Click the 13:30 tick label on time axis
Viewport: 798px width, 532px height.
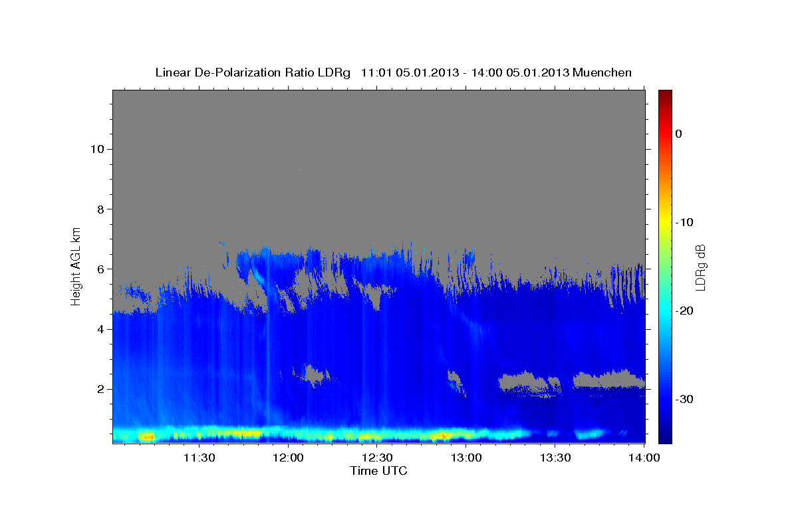pyautogui.click(x=555, y=458)
